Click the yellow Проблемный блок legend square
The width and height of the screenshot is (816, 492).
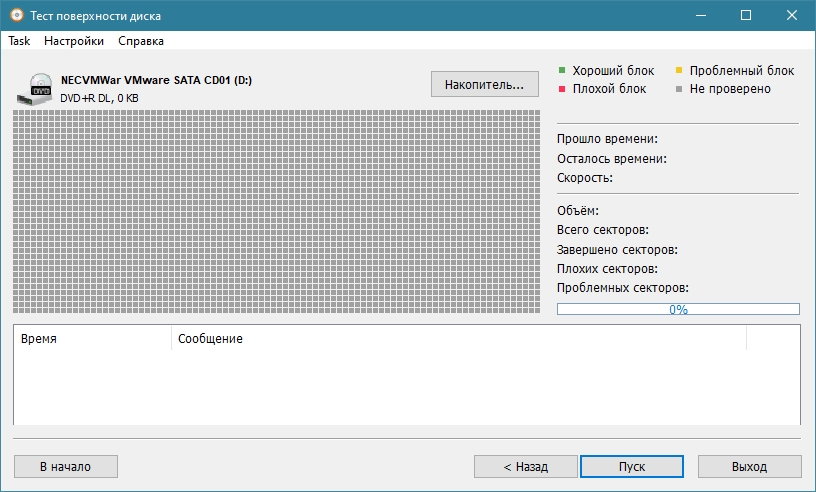tap(679, 71)
